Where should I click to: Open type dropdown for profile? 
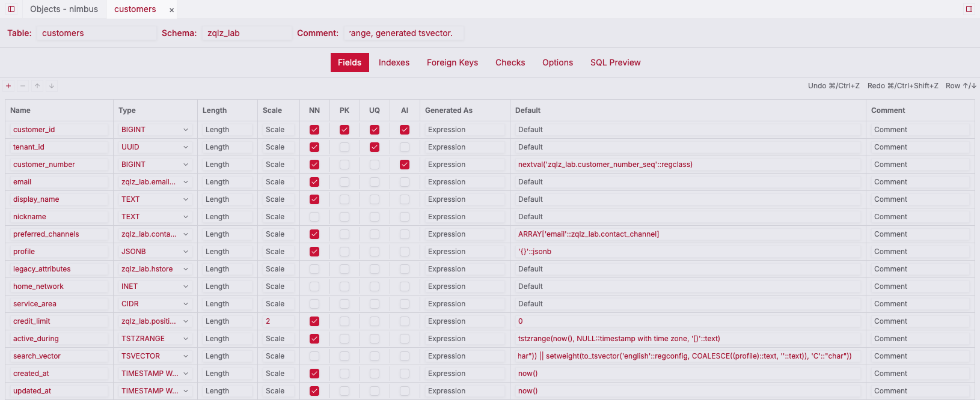coord(155,252)
